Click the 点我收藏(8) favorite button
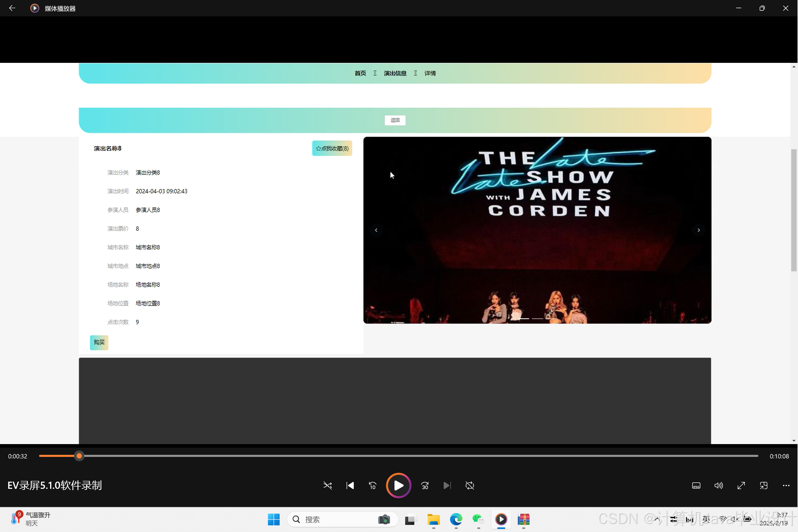Image resolution: width=798 pixels, height=532 pixels. 332,148
